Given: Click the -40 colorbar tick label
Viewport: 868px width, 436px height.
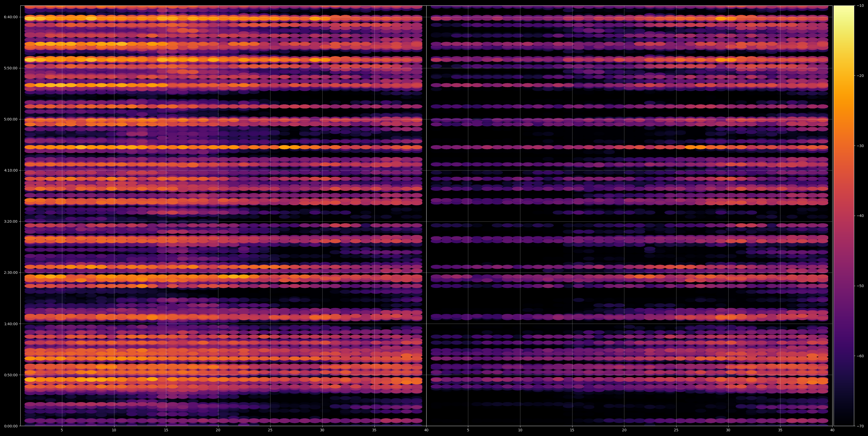Looking at the screenshot, I should [x=860, y=216].
